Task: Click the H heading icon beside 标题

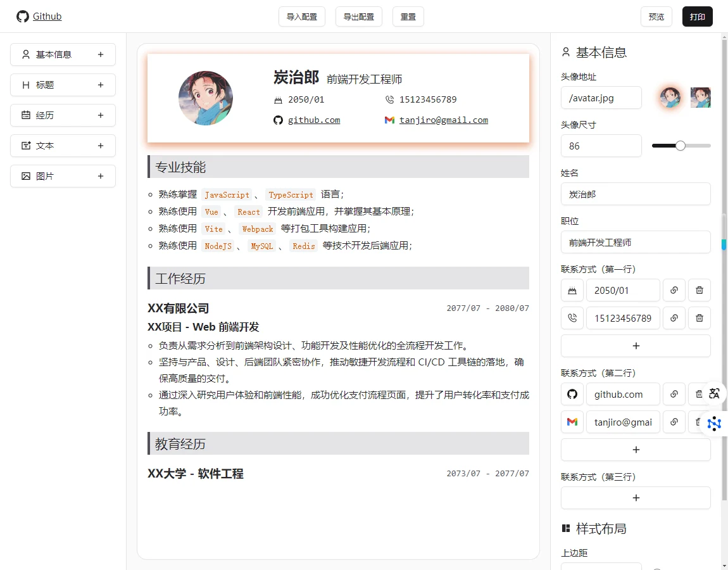Action: [x=26, y=85]
